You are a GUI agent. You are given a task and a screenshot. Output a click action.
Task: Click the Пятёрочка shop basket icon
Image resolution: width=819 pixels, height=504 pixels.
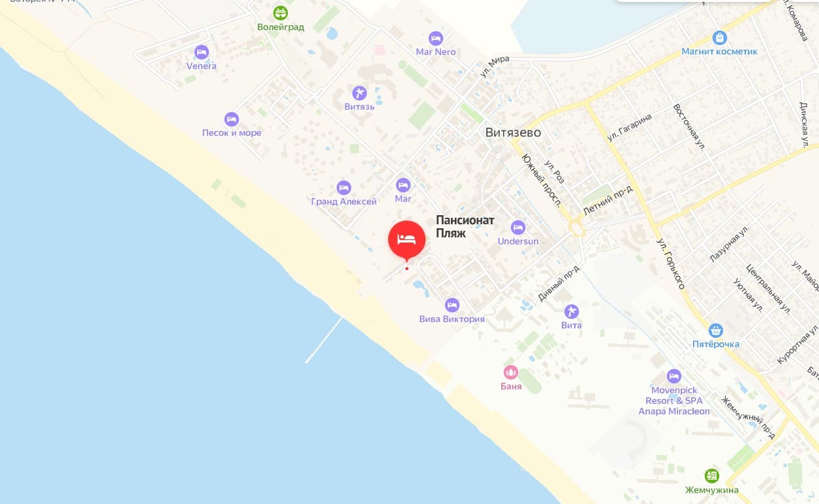click(716, 330)
